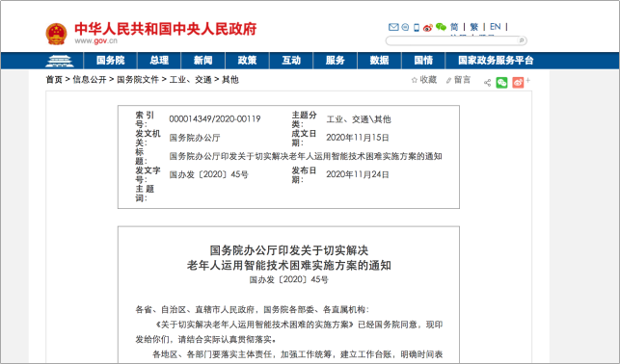The height and width of the screenshot is (364, 620).
Task: Click the round circle icon beside envelope
Action: pyautogui.click(x=405, y=27)
